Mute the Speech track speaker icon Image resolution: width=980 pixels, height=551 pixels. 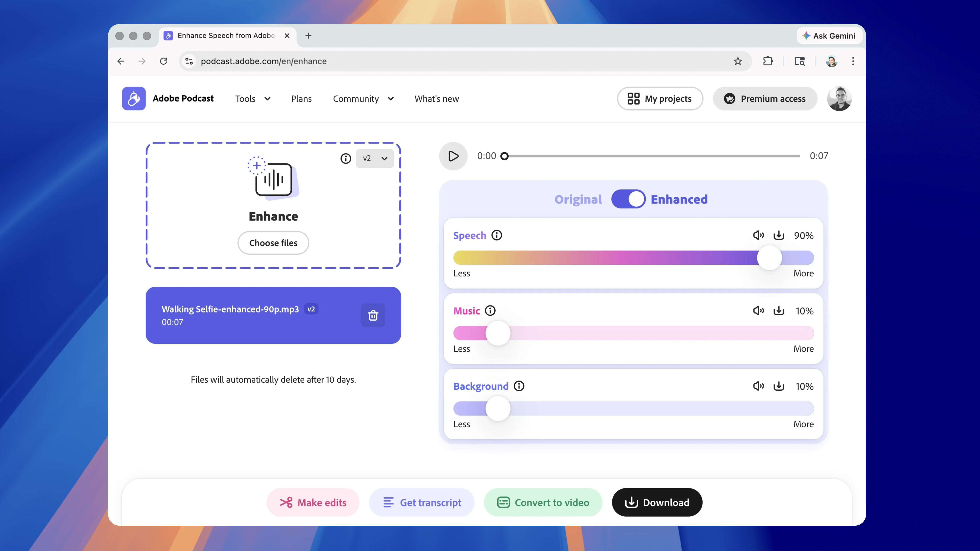pyautogui.click(x=758, y=235)
